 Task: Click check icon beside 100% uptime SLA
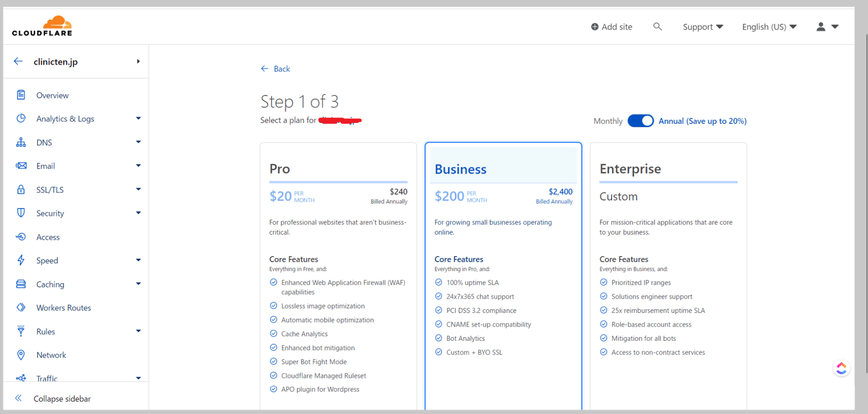[x=438, y=282]
